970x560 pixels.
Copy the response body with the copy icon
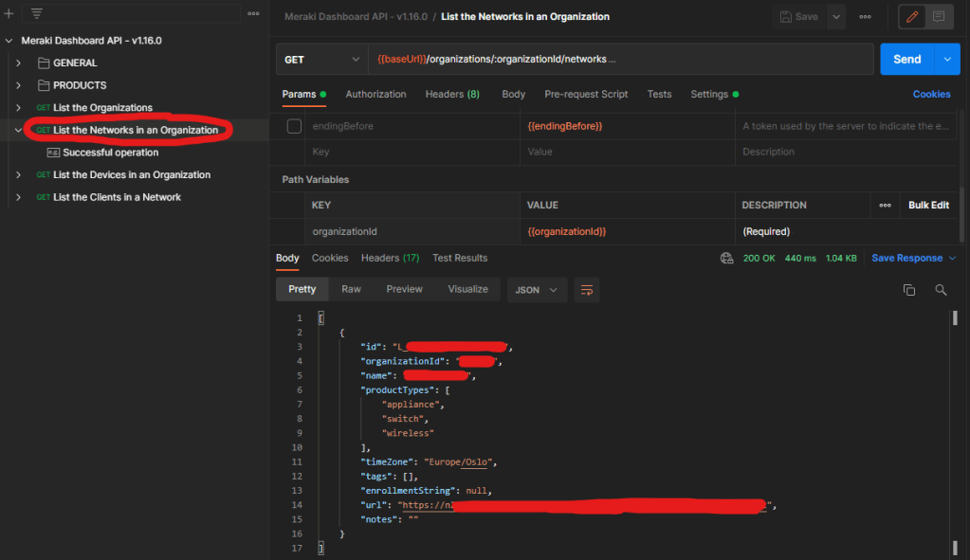(908, 290)
